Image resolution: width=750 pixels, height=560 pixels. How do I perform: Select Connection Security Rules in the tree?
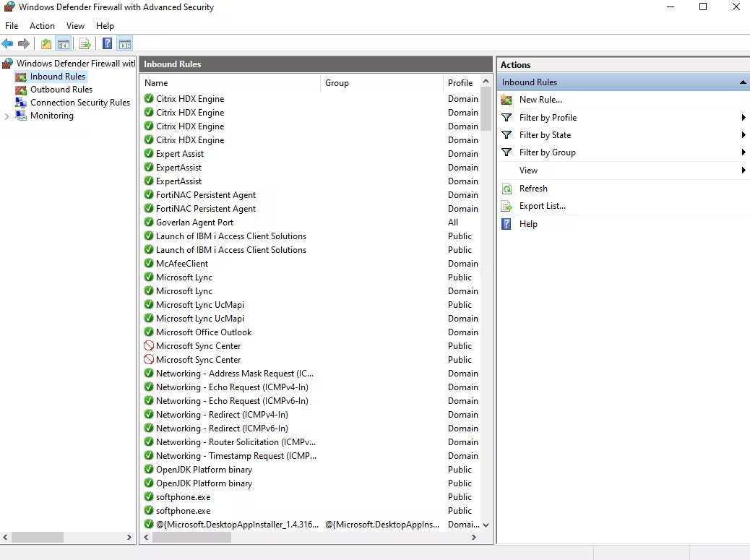80,103
